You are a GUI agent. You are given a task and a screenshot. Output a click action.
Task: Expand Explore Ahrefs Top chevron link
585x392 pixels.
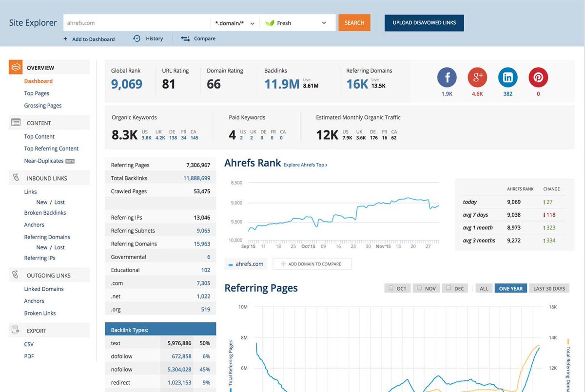pos(305,165)
